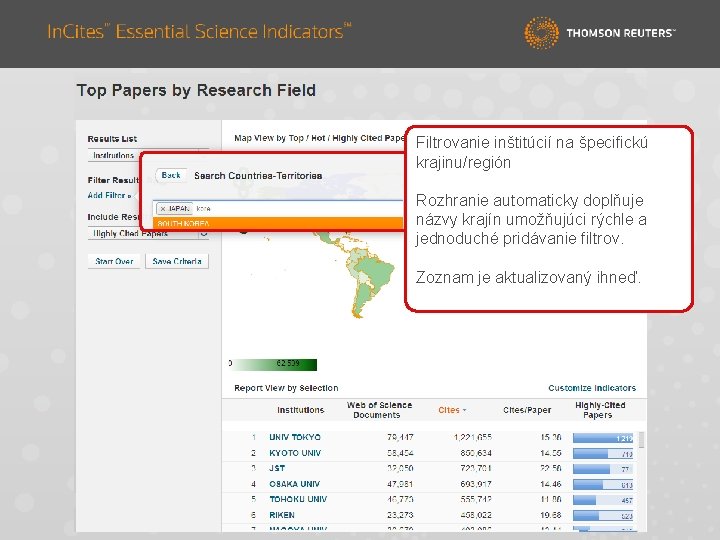Open the TOHOKU UNIV institution link
Image resolution: width=720 pixels, height=540 pixels.
[x=298, y=499]
